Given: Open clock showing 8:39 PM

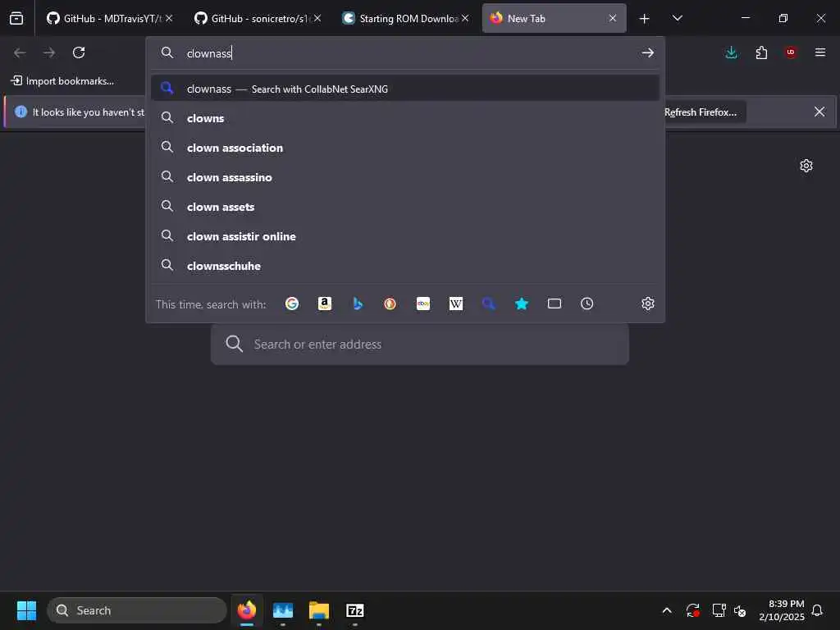Looking at the screenshot, I should [x=782, y=610].
